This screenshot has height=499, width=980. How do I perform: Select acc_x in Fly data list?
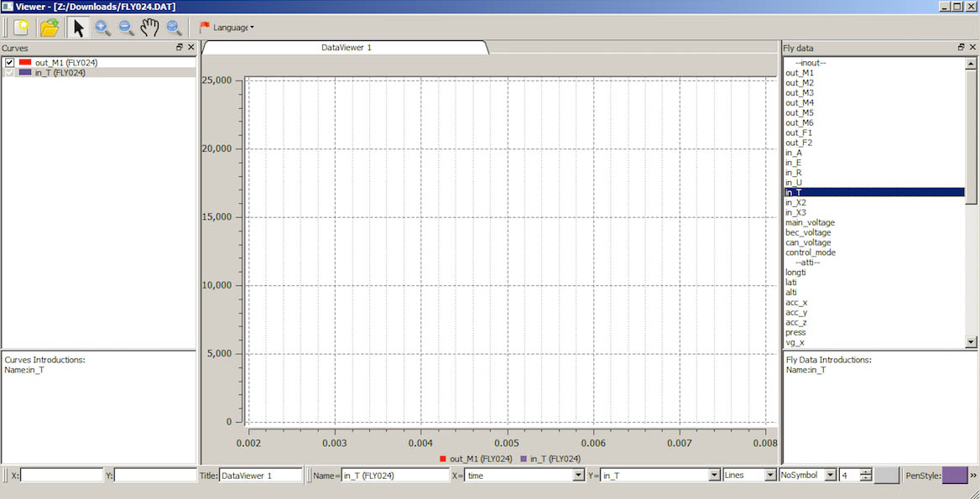[874, 302]
